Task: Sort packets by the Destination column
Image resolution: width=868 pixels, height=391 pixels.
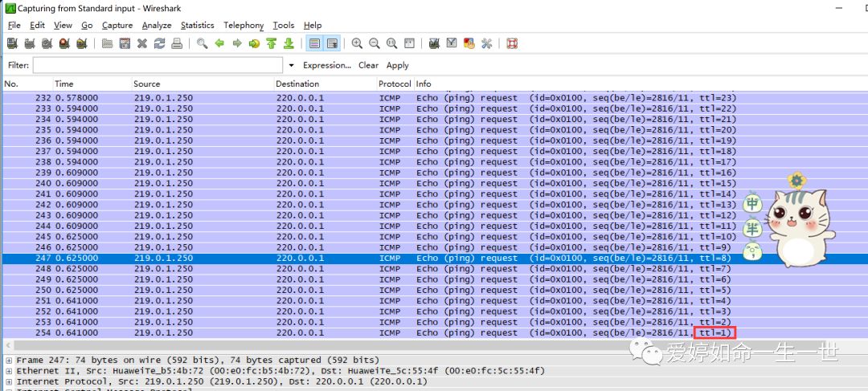Action: [x=325, y=84]
